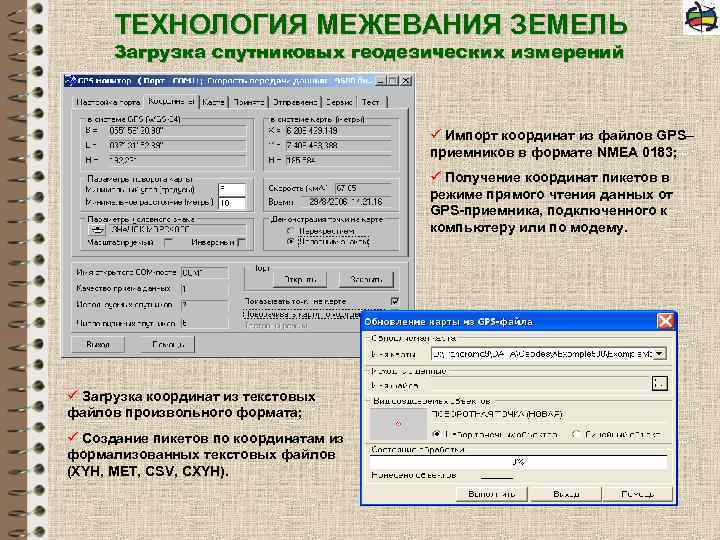Click the 'ПОВОРОТНАЯ ТОЧКА (НОВАЯ)' object label

(x=497, y=414)
